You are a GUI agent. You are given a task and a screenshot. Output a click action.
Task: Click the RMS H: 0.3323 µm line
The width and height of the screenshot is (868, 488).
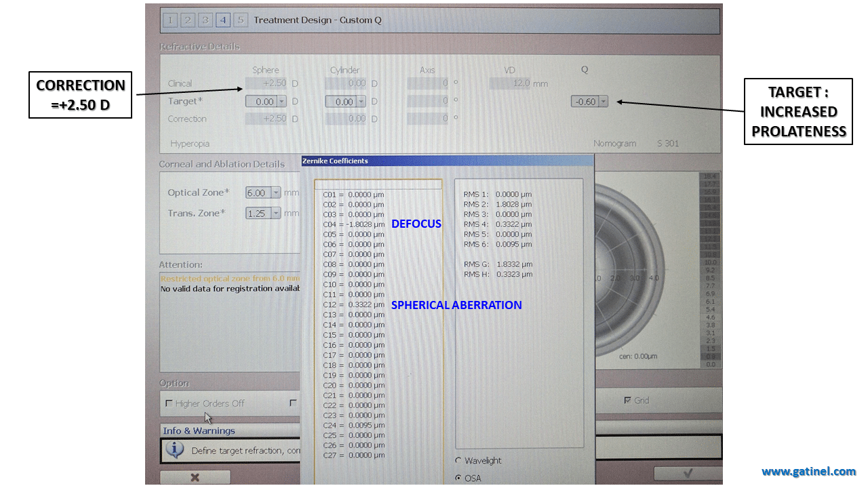pyautogui.click(x=498, y=274)
